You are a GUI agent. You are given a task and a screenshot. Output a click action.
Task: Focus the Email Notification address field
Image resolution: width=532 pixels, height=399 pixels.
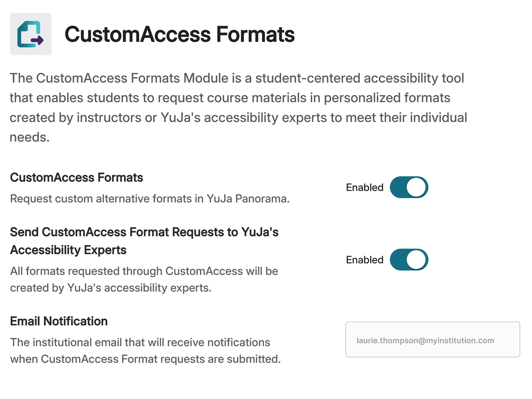(x=432, y=340)
